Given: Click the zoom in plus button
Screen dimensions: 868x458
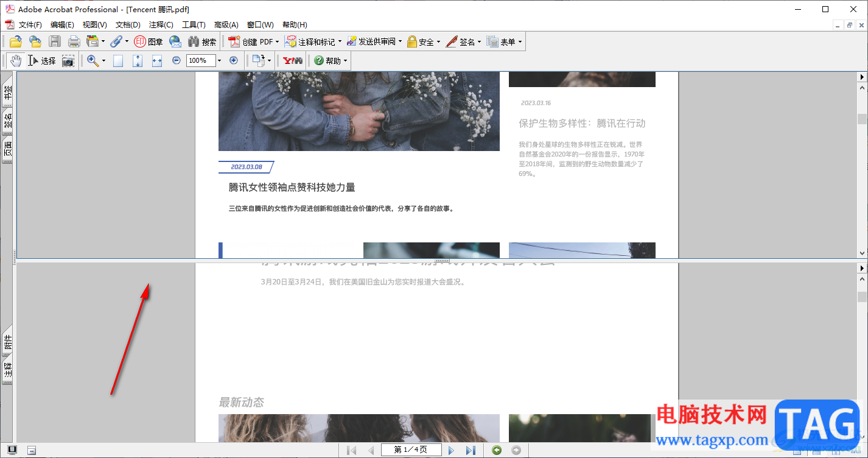Looking at the screenshot, I should (x=234, y=60).
